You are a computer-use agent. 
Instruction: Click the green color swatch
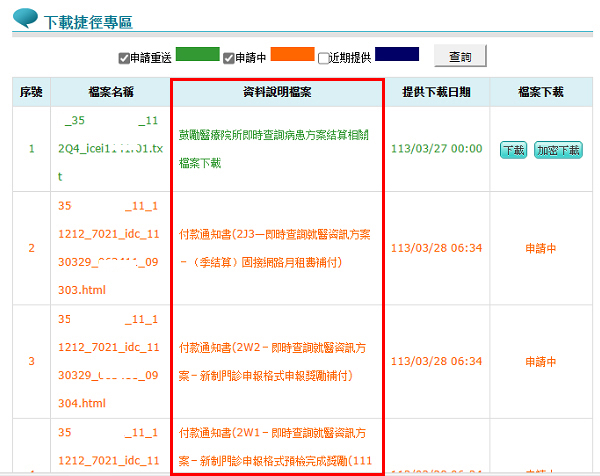tap(197, 55)
